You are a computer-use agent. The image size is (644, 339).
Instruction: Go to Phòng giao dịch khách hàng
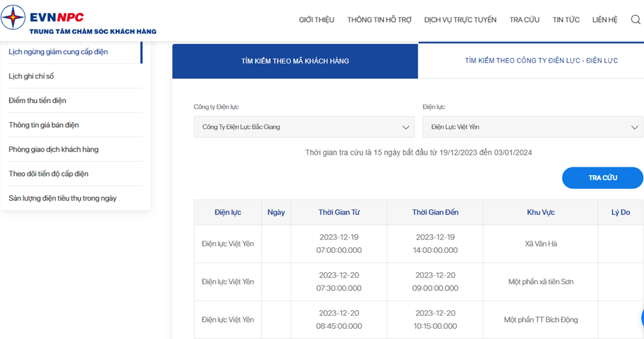[53, 149]
